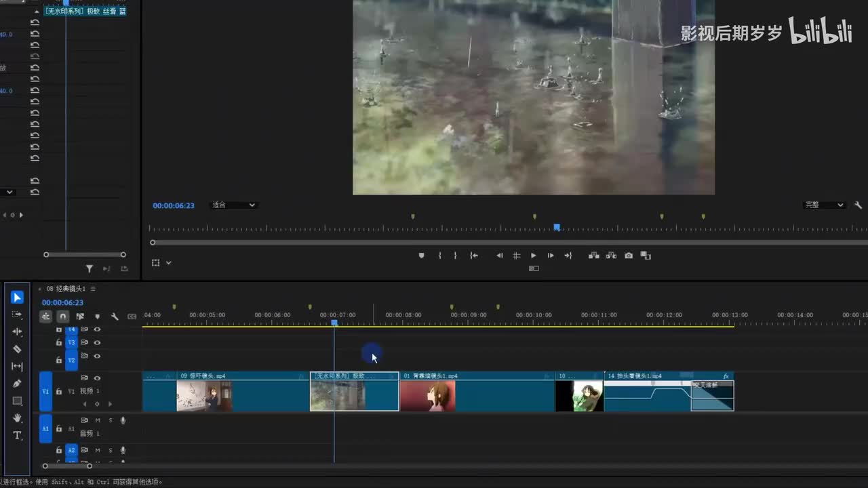Toggle Snap in timeline
868x488 pixels.
click(63, 316)
